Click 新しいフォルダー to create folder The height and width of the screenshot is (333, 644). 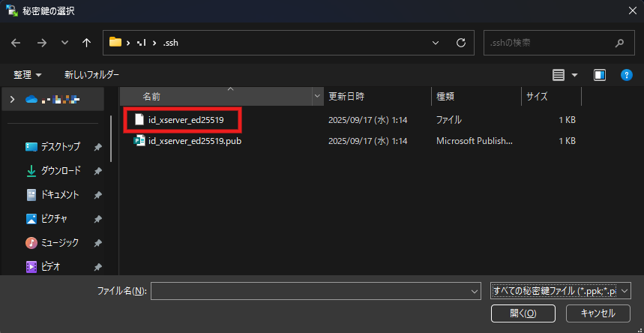91,75
